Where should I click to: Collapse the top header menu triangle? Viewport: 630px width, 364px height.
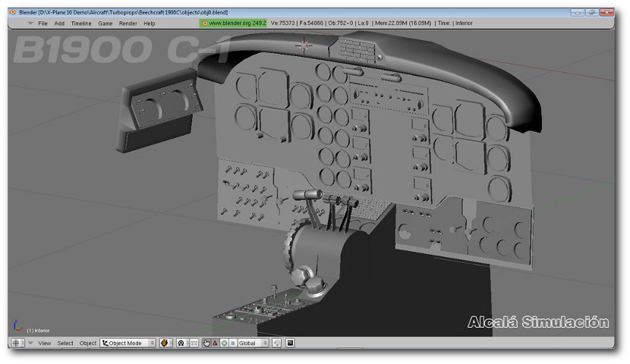pos(30,23)
